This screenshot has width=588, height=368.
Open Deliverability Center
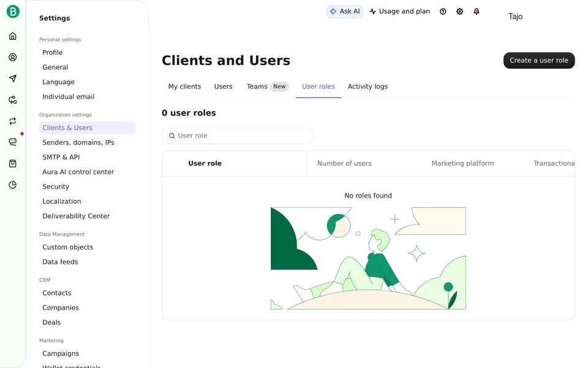[76, 216]
